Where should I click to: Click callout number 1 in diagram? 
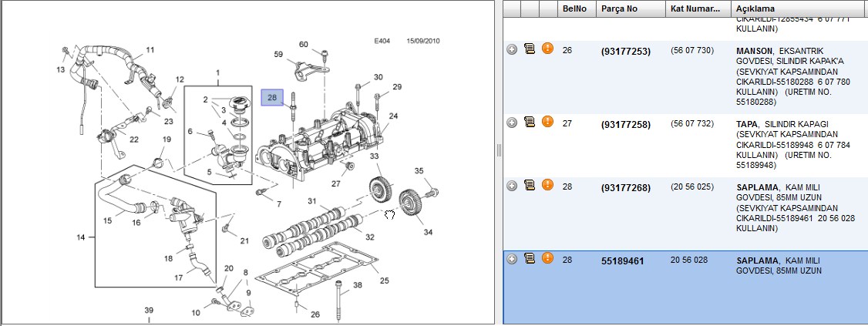tap(217, 72)
